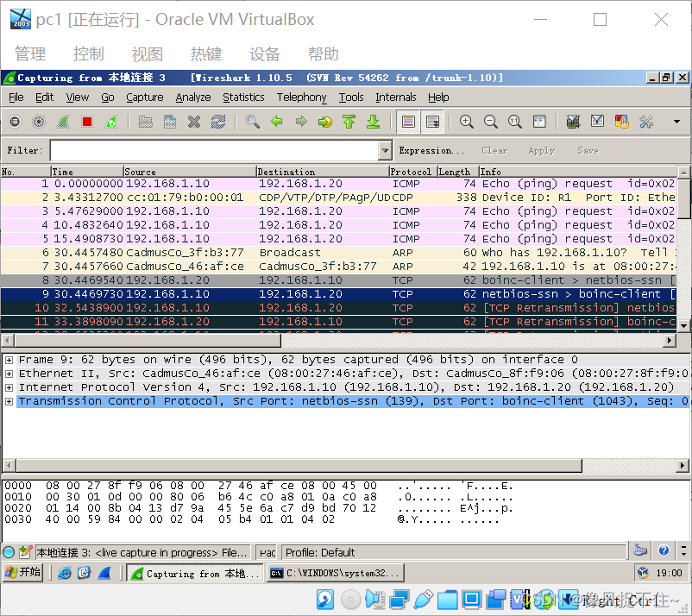Open the capture filters icon
This screenshot has width=692, height=616.
point(573,122)
